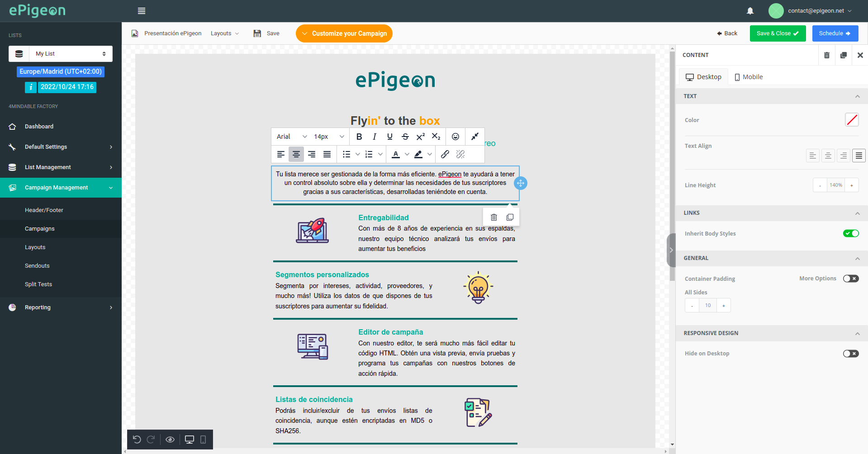This screenshot has width=868, height=454.
Task: Select the justify alignment icon in the toolbar
Action: (327, 154)
